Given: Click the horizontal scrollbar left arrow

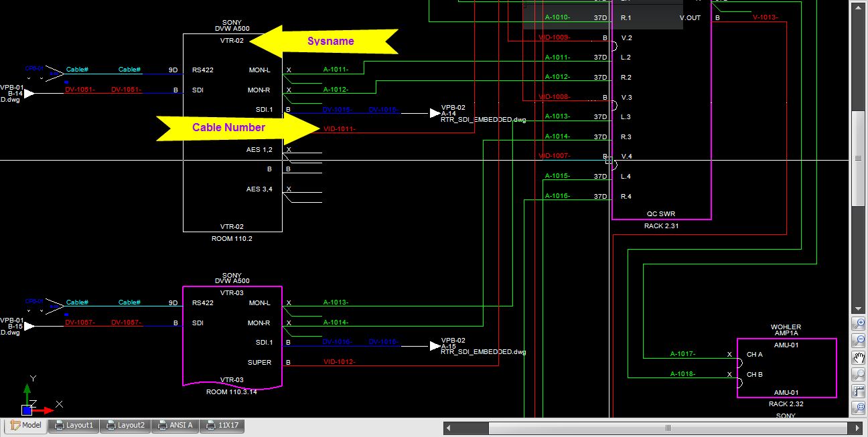Looking at the screenshot, I should click(x=449, y=428).
